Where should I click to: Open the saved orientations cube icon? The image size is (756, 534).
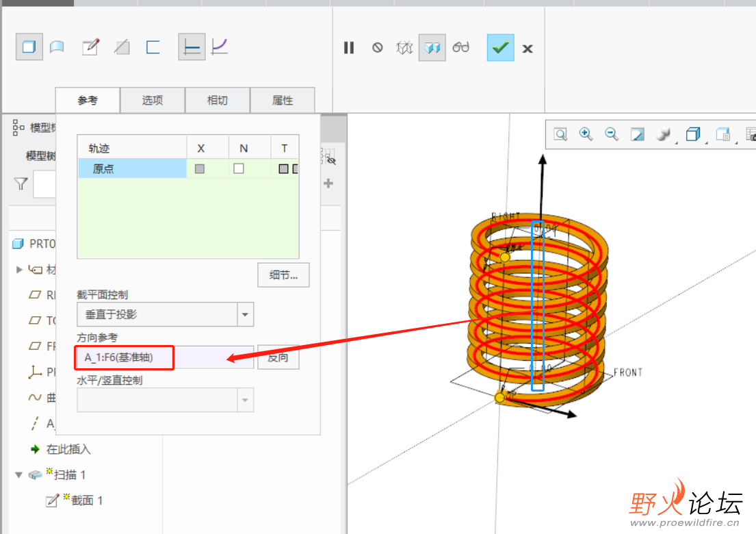pos(693,134)
